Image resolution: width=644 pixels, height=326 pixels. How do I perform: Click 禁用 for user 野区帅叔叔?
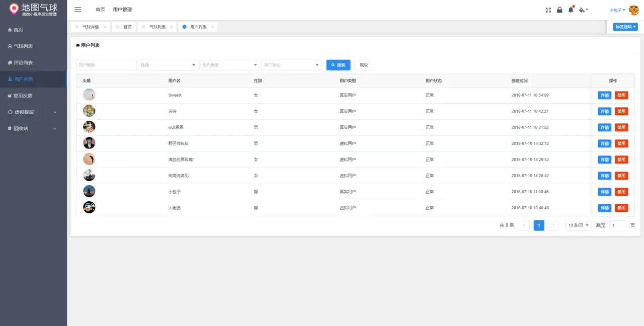(x=621, y=143)
